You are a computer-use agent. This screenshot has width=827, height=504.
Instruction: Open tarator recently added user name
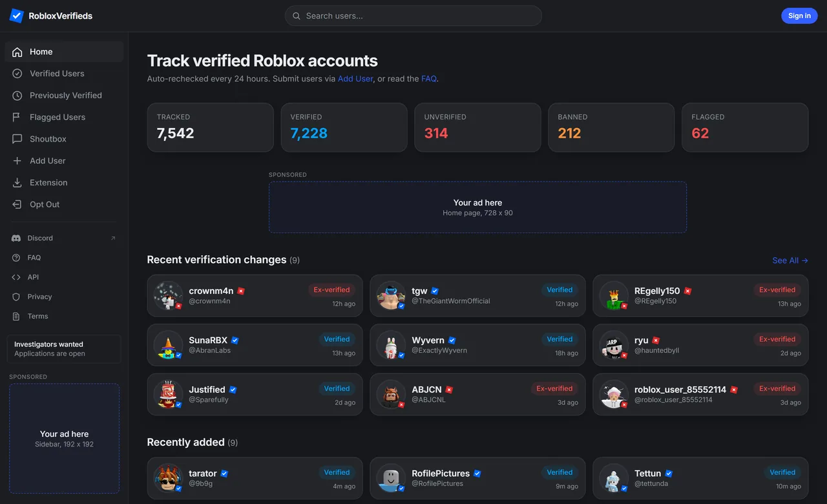point(203,474)
